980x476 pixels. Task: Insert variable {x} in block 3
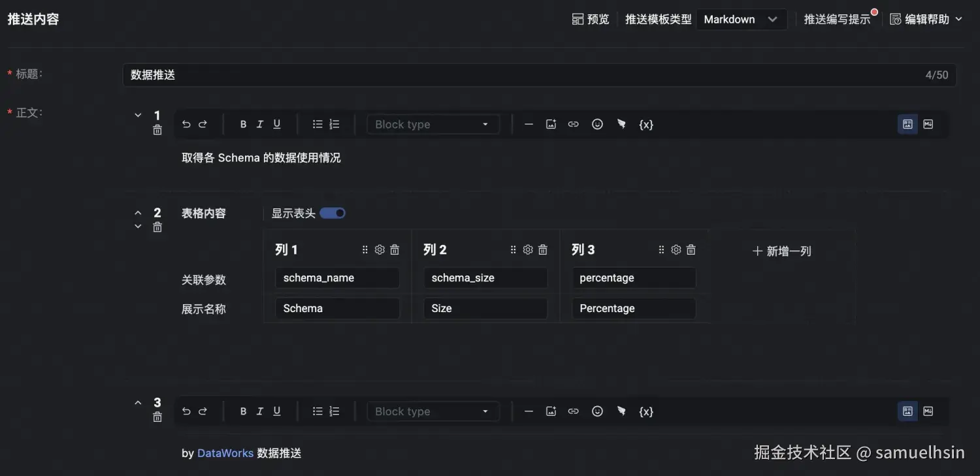click(x=645, y=411)
